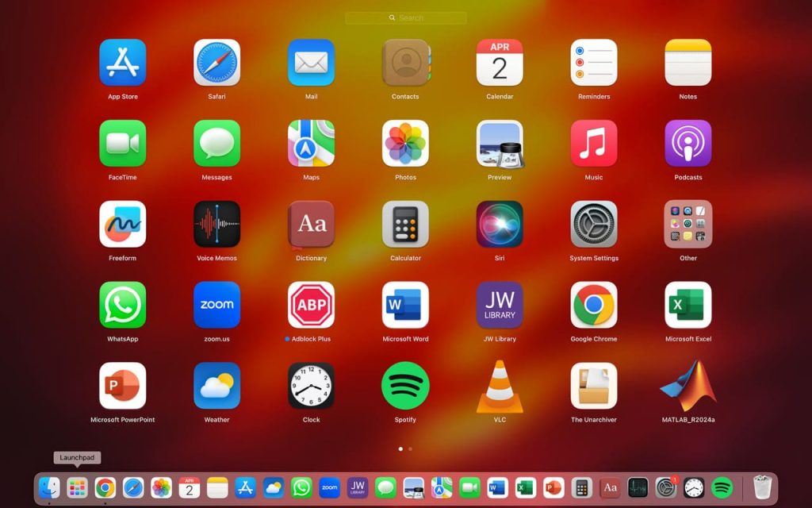Viewport: 812px width, 508px height.
Task: Launch WhatsApp from the Dock
Action: pyautogui.click(x=301, y=488)
